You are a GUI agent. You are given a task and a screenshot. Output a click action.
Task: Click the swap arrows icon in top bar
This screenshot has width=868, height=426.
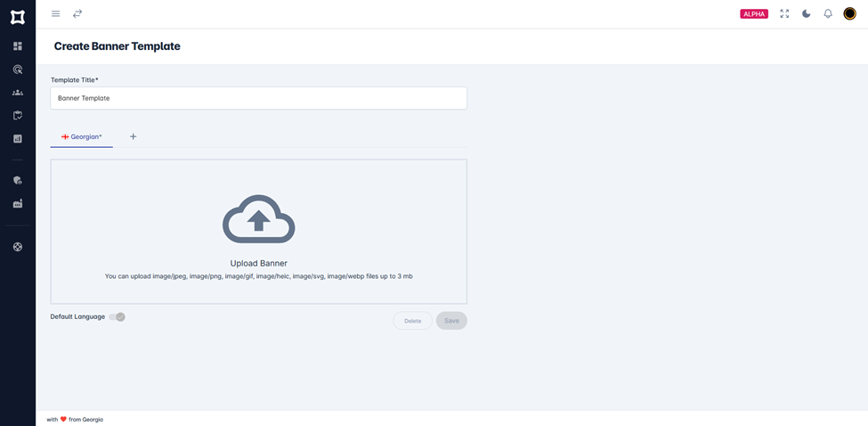click(x=77, y=14)
